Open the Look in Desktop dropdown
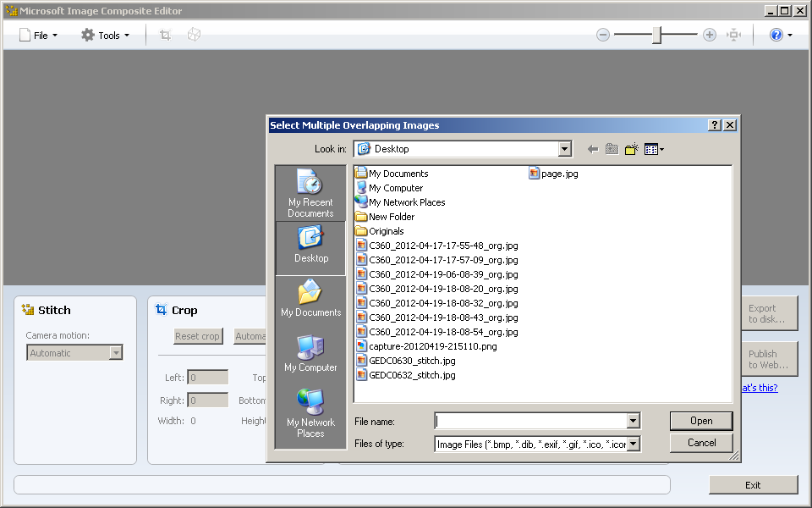This screenshot has height=508, width=812. pyautogui.click(x=463, y=149)
